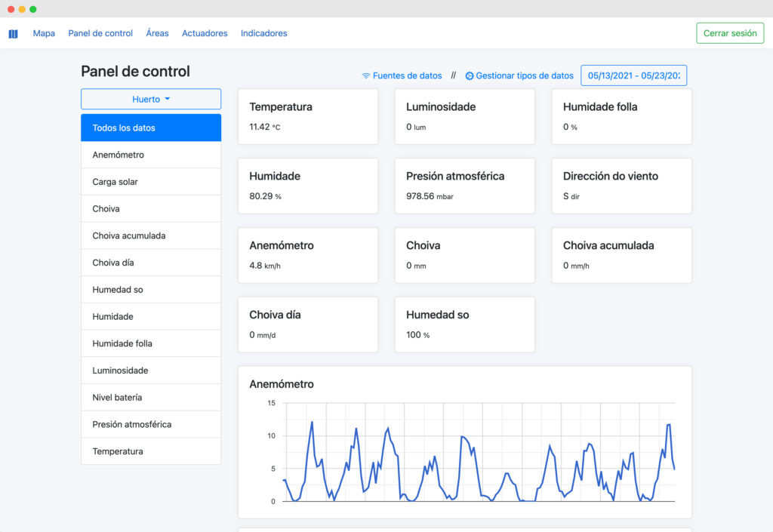773x532 pixels.
Task: Select Choiva día in sidebar list
Action: pos(151,263)
